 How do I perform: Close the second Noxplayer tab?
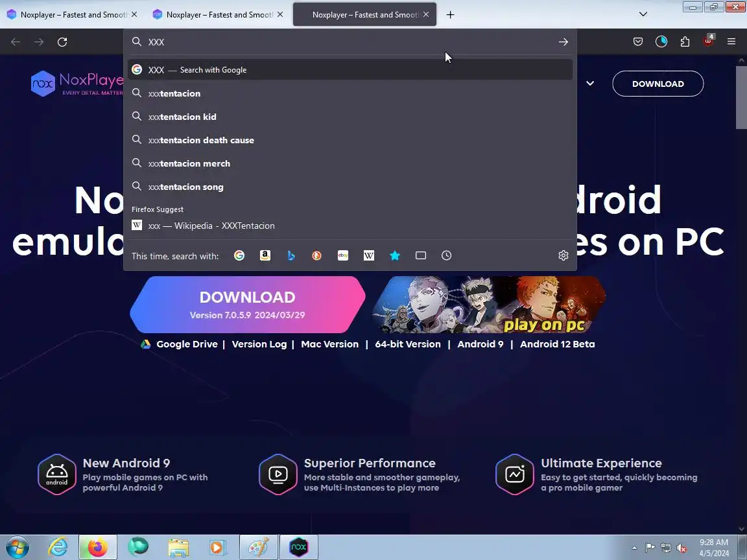pos(280,15)
